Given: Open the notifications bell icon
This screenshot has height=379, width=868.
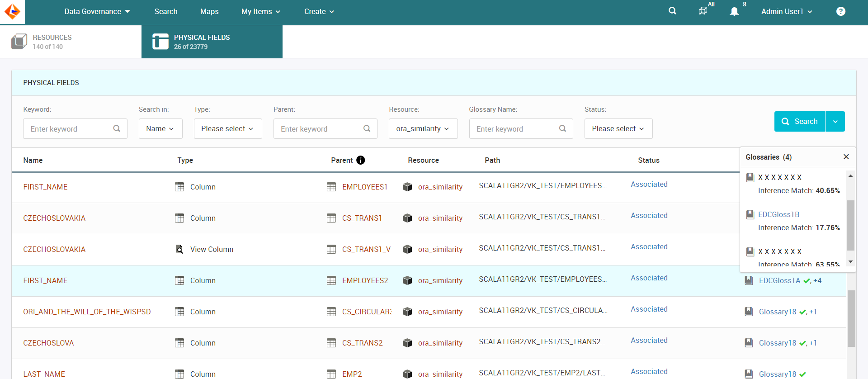Looking at the screenshot, I should coord(734,11).
